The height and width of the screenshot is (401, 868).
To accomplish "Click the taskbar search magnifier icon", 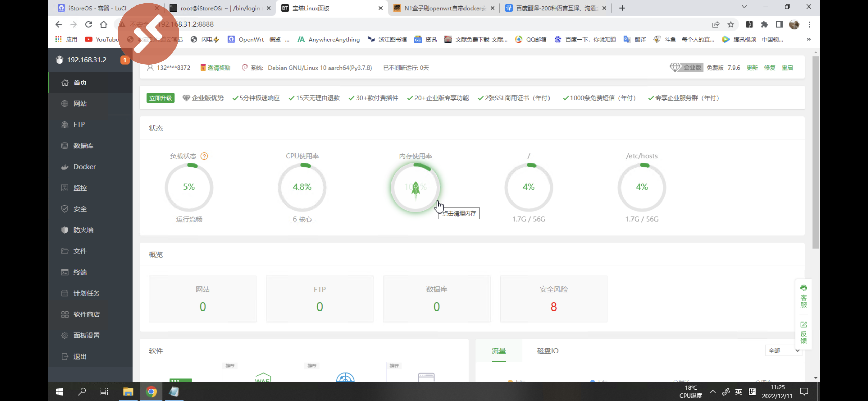I will (x=82, y=391).
